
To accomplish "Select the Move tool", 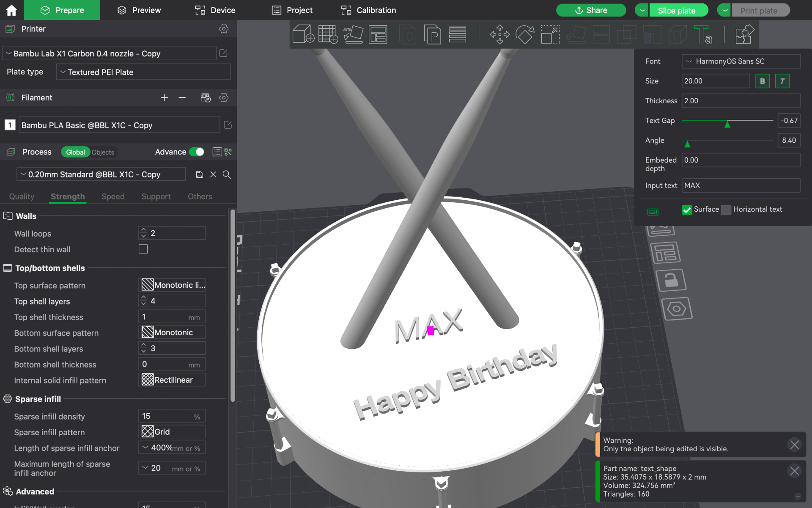I will click(x=499, y=34).
